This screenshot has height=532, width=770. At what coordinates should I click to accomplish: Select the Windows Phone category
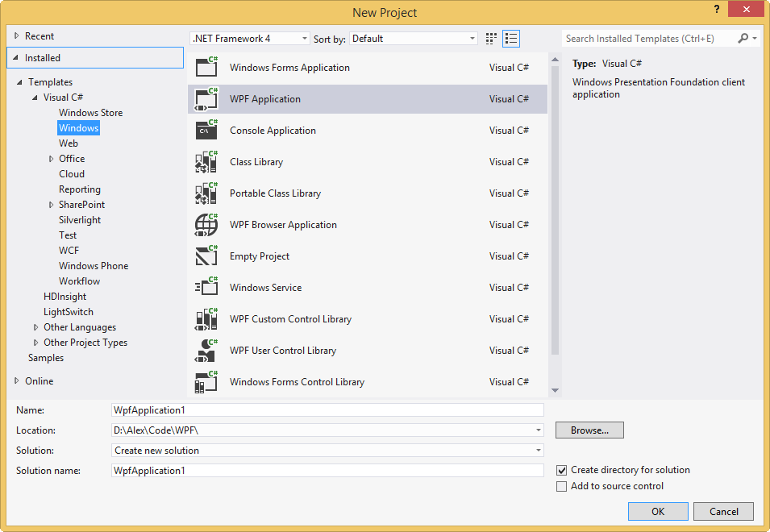[x=94, y=265]
